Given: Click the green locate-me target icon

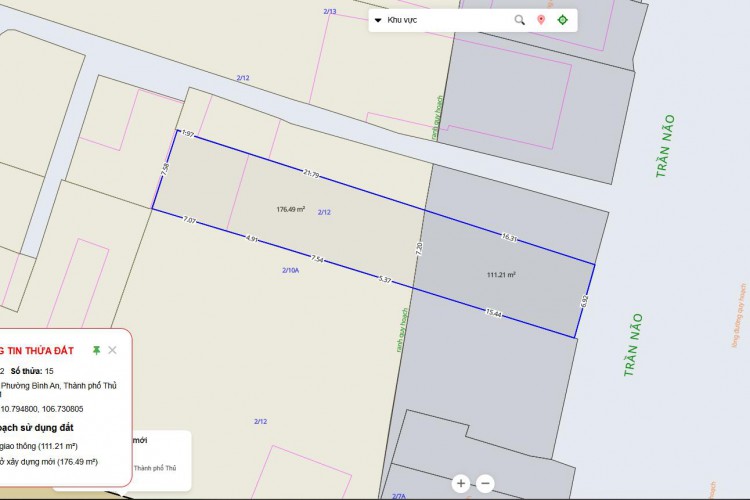Looking at the screenshot, I should tap(562, 20).
